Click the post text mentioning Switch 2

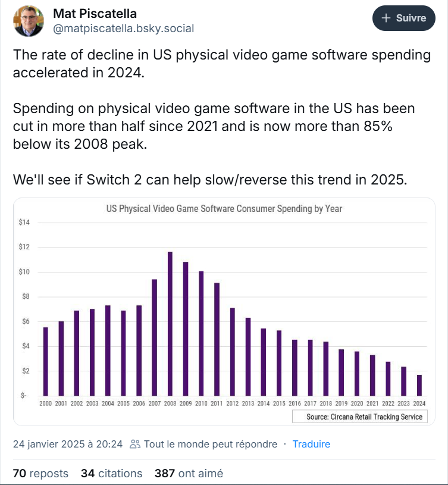click(x=210, y=180)
